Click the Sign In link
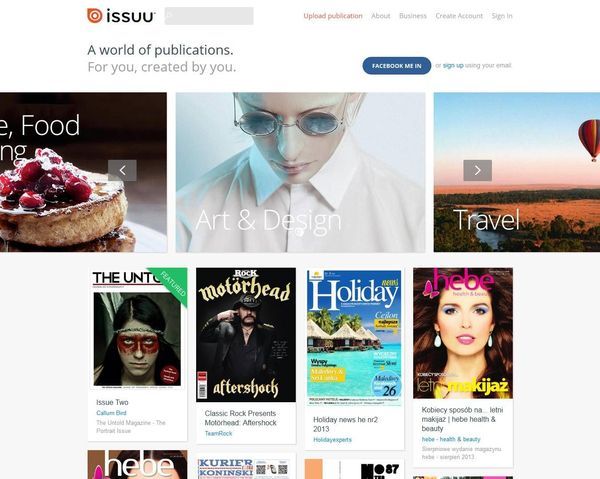 (x=502, y=16)
